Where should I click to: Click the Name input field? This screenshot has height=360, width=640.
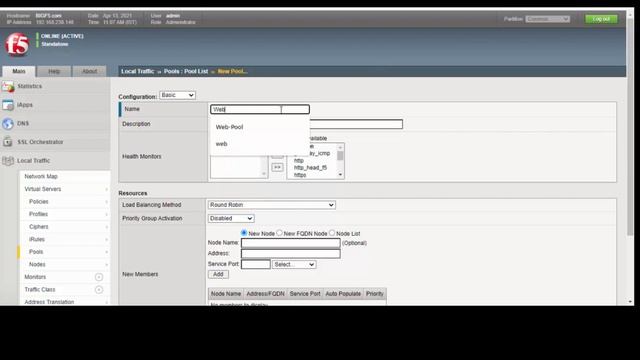pos(260,109)
